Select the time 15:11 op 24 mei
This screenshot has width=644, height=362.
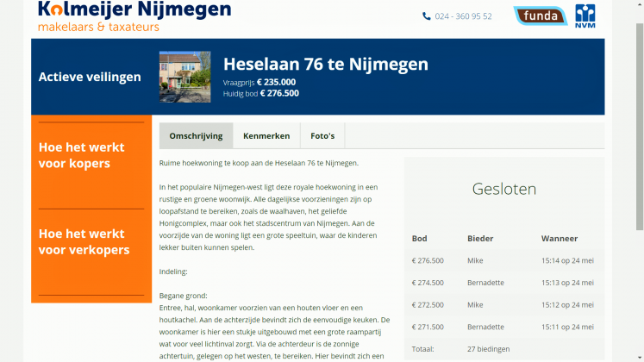coord(567,328)
